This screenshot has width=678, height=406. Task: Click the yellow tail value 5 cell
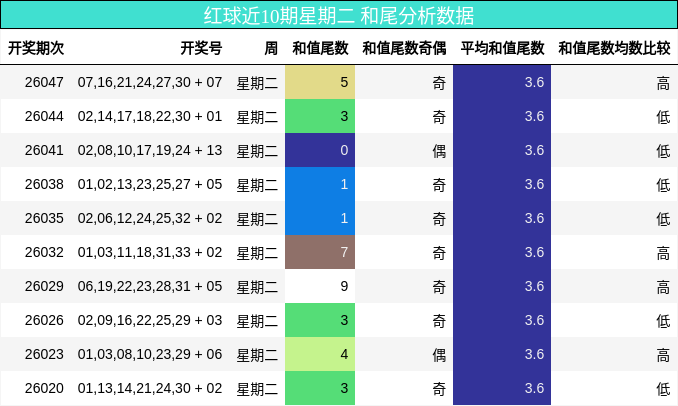click(x=320, y=82)
